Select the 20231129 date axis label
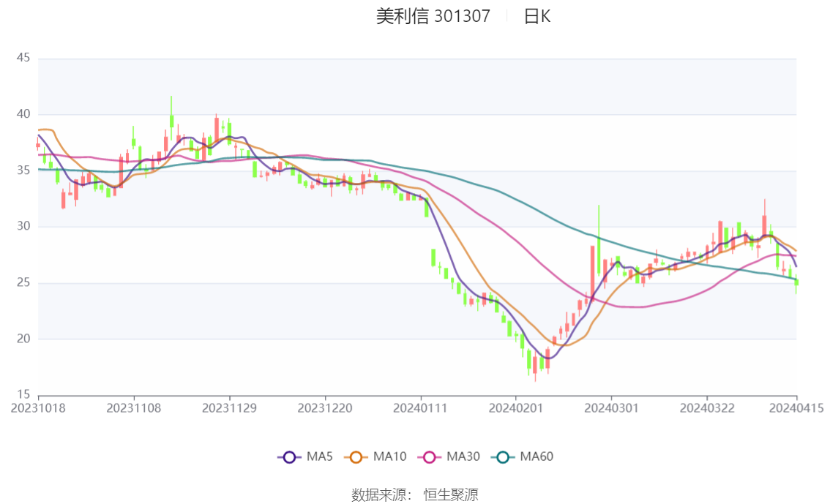 click(x=229, y=408)
